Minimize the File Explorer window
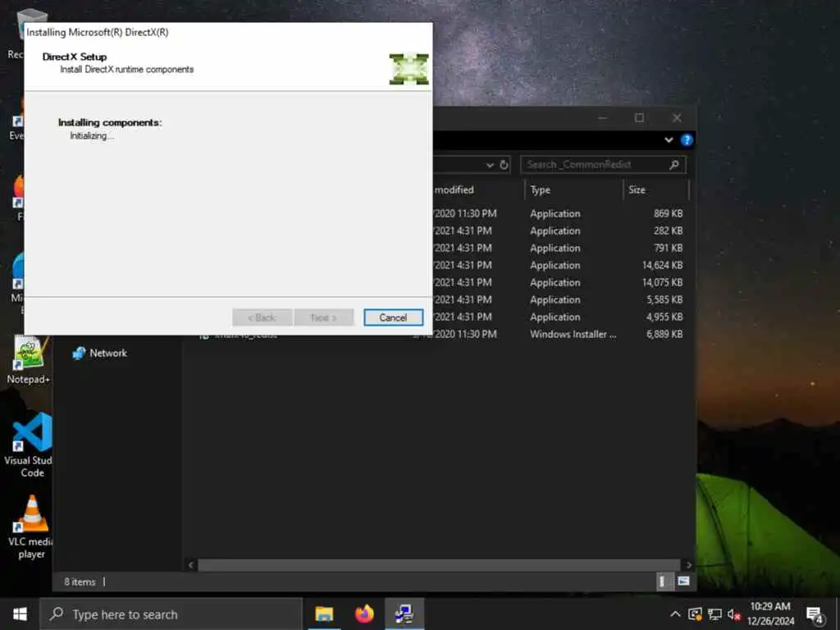Viewport: 840px width, 630px height. point(603,118)
